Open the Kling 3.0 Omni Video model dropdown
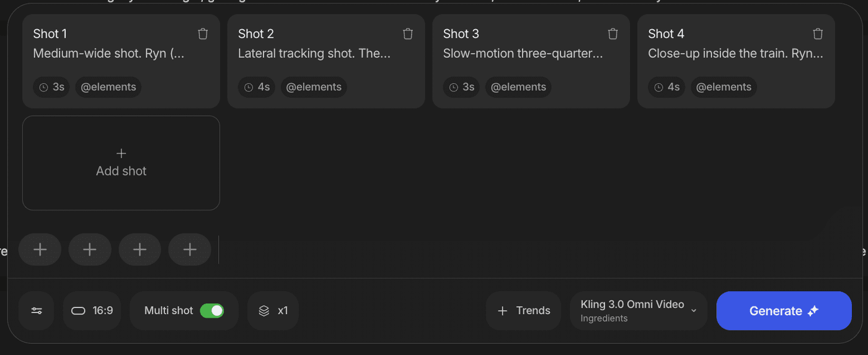The height and width of the screenshot is (355, 868). pos(638,311)
